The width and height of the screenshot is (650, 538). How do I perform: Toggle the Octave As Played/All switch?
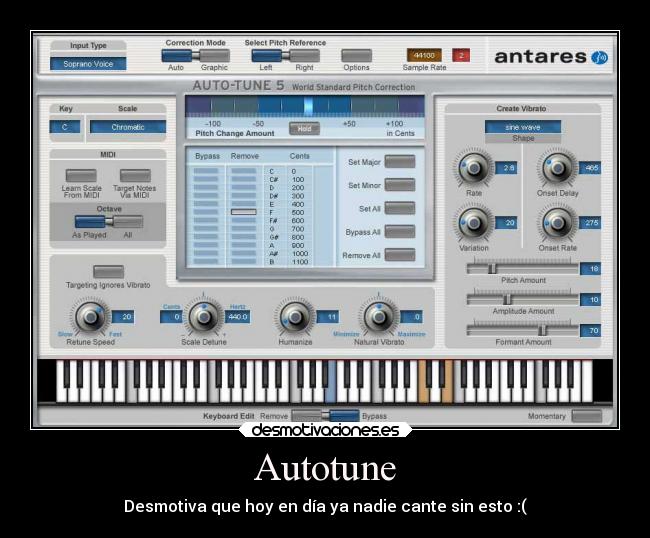point(109,222)
